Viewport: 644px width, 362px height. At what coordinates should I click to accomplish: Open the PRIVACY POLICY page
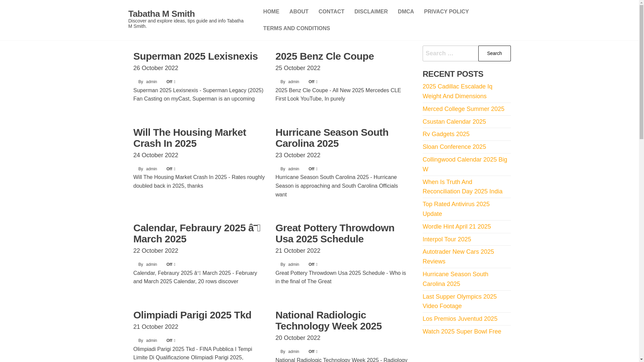click(446, 12)
